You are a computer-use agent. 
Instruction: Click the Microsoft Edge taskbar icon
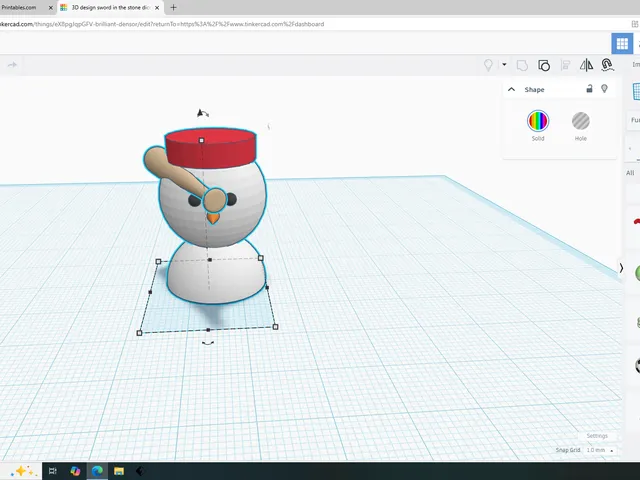[97, 471]
